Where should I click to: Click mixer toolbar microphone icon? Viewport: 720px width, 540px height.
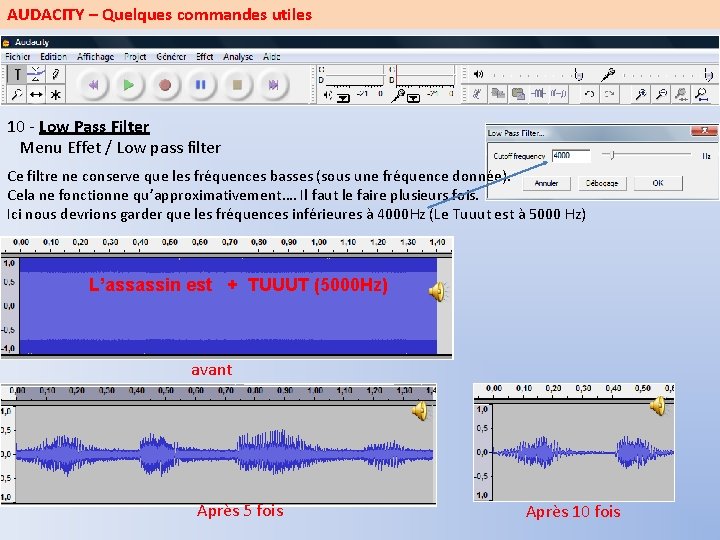coord(608,74)
